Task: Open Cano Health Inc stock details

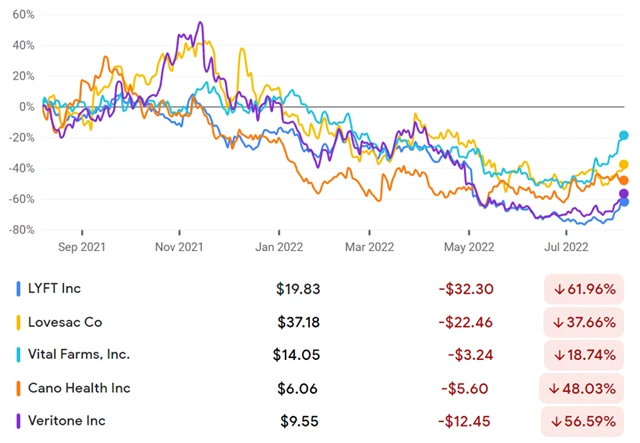Action: click(x=80, y=387)
